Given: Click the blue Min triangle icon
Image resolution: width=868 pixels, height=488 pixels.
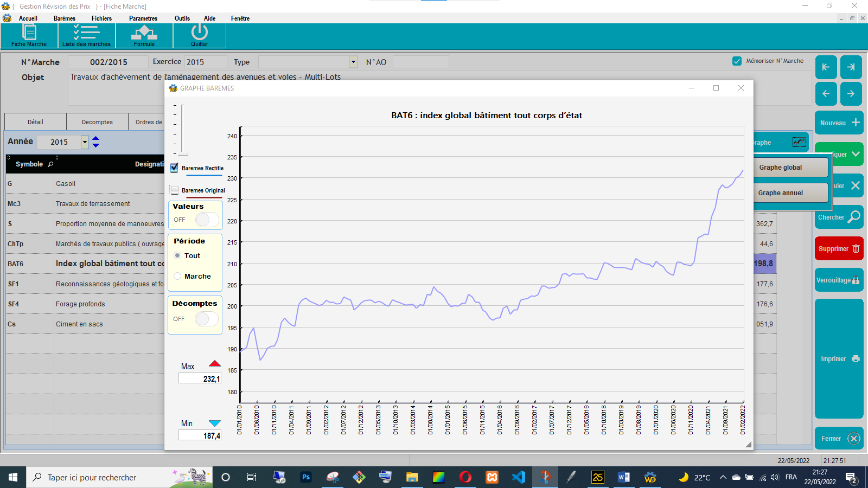Looking at the screenshot, I should click(x=215, y=423).
